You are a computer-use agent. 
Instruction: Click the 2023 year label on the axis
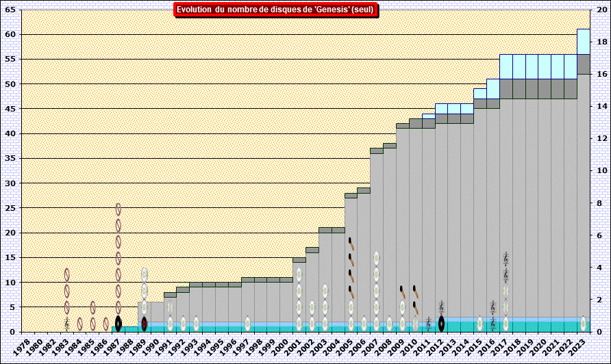[x=583, y=344]
